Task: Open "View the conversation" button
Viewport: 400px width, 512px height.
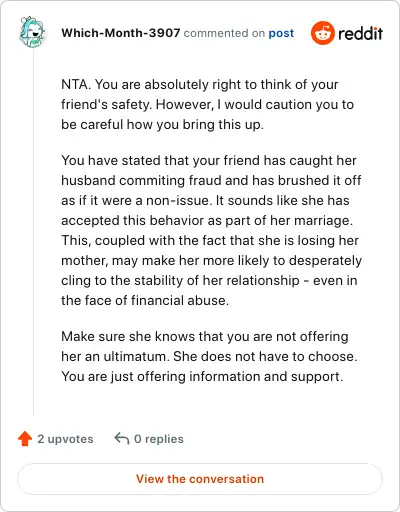Action: (x=200, y=479)
